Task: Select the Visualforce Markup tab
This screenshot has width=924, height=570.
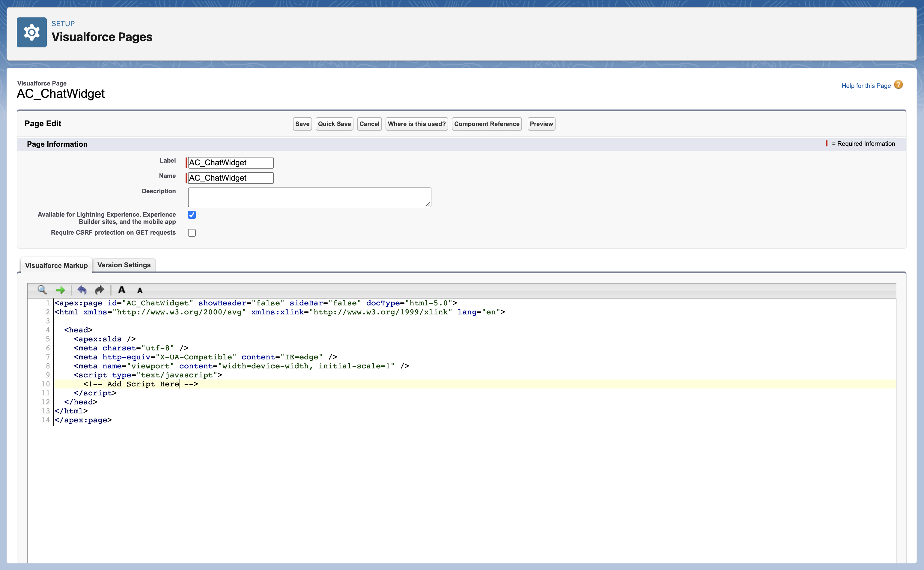Action: point(56,265)
